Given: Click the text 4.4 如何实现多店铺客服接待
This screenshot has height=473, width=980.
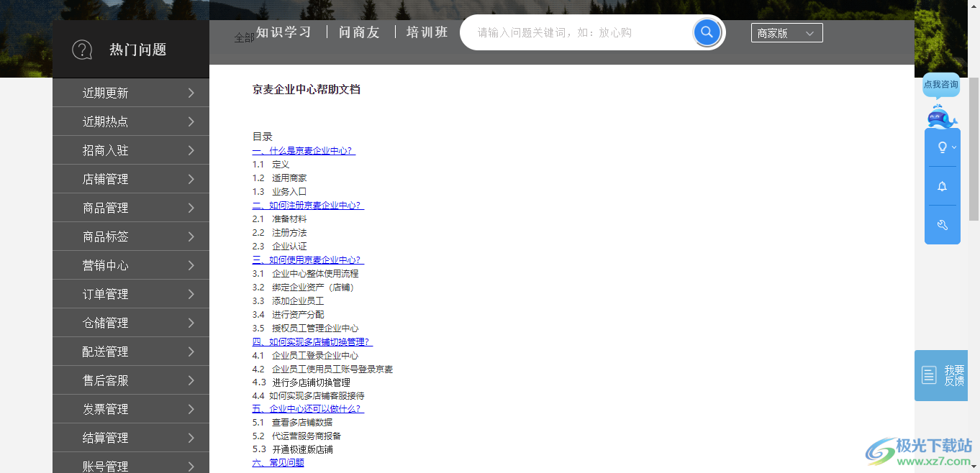Looking at the screenshot, I should click(x=309, y=396).
